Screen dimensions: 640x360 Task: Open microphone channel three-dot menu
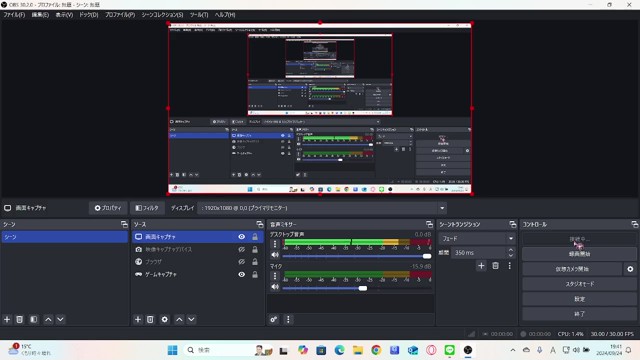click(x=275, y=276)
